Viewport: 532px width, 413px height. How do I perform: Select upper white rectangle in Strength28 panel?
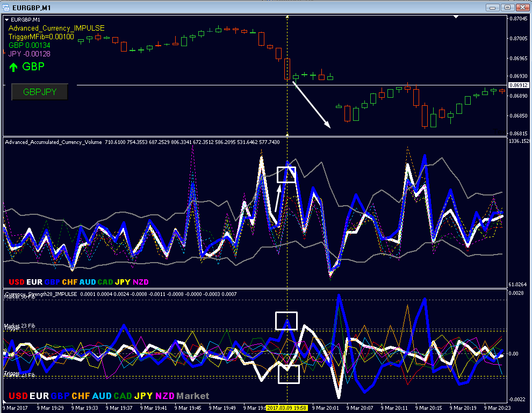286,321
